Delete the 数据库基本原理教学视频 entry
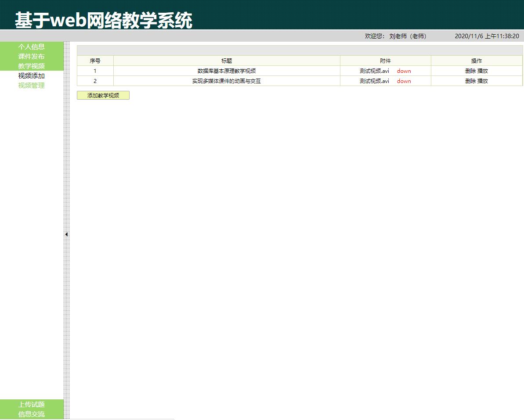Viewport: 524px width, 420px height. click(470, 71)
